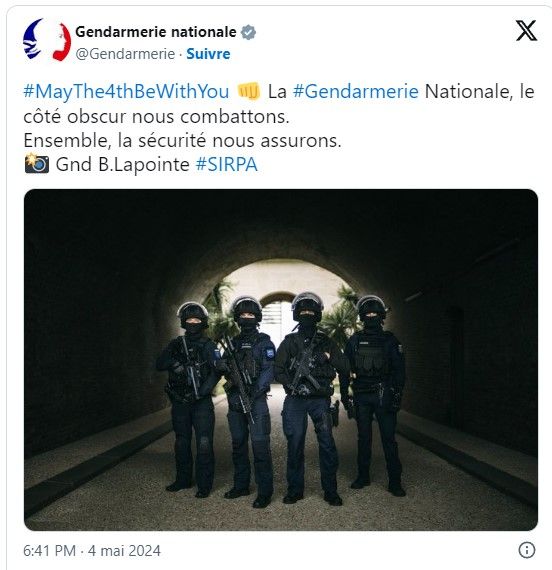Viewport: 552px width, 570px height.
Task: Click the info circle icon
Action: click(527, 550)
